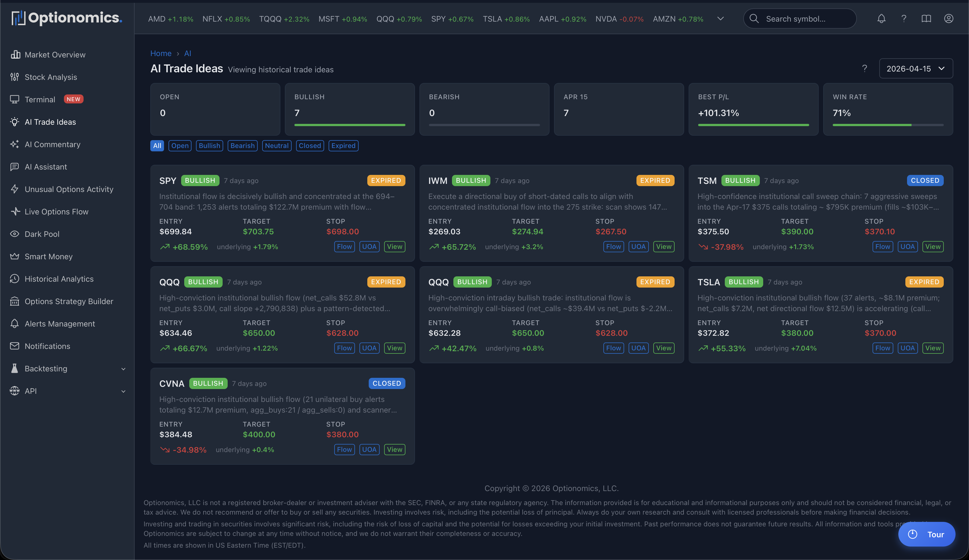Expand the ticker tape chevron
Image resolution: width=969 pixels, height=560 pixels.
(721, 18)
